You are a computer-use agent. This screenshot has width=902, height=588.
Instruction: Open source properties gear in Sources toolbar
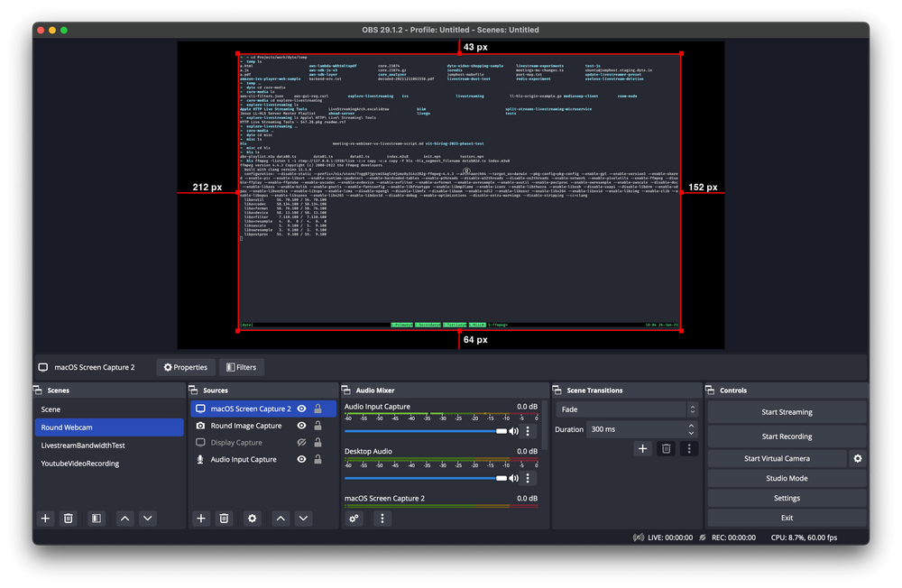click(x=252, y=519)
